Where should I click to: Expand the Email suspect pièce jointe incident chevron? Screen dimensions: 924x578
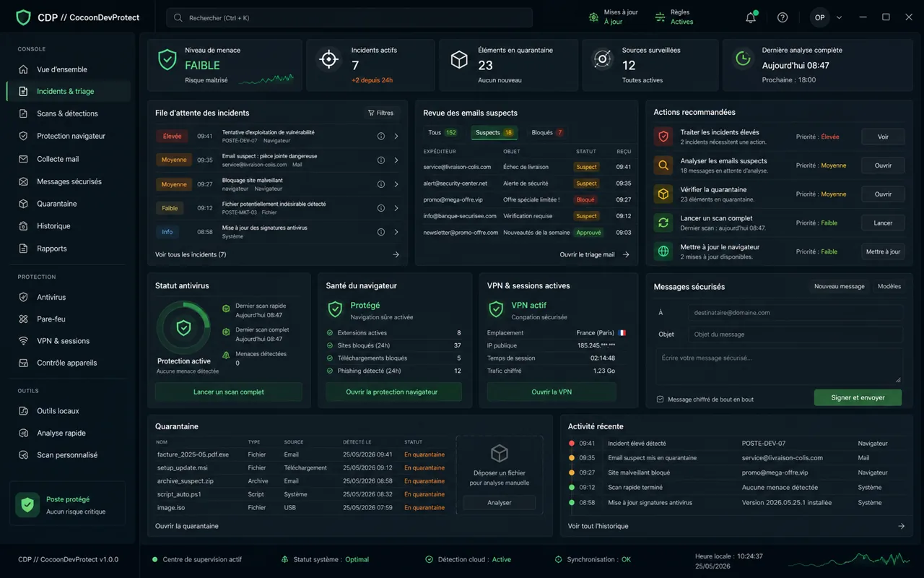point(396,160)
